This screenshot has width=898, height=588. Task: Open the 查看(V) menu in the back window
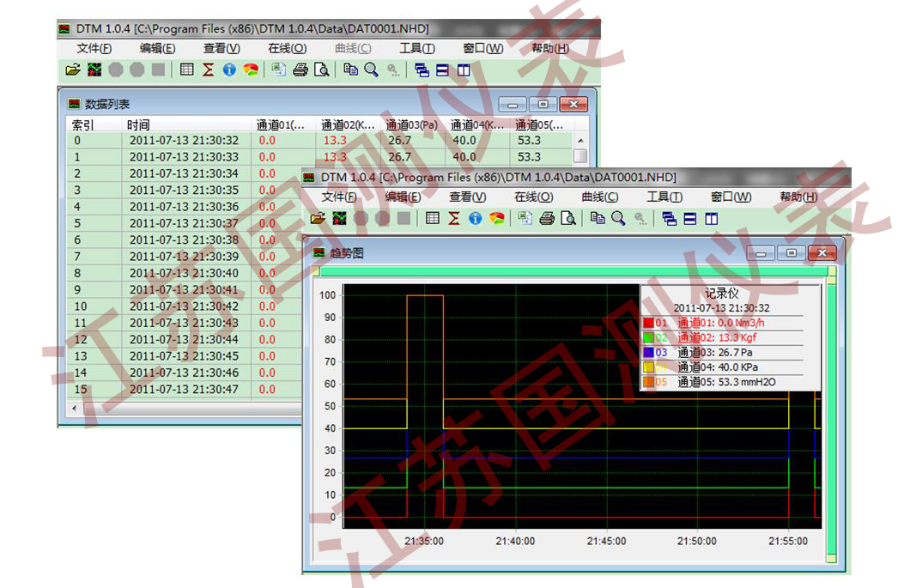click(x=221, y=49)
